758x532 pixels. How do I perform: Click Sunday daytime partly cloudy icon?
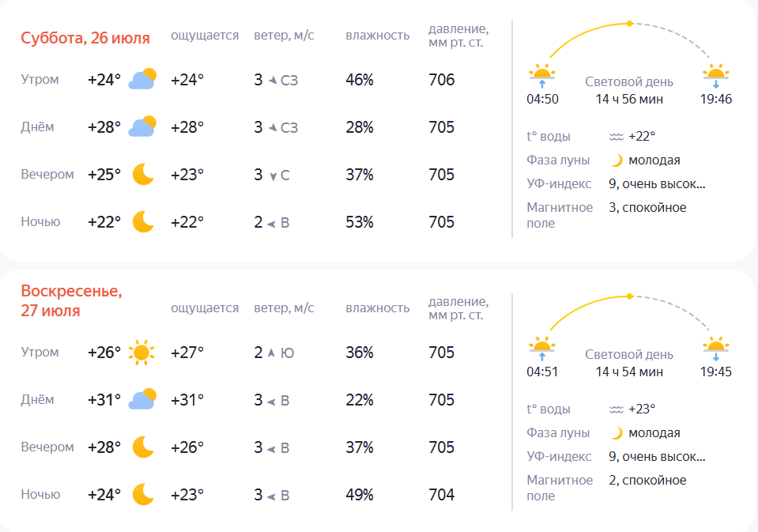[142, 399]
